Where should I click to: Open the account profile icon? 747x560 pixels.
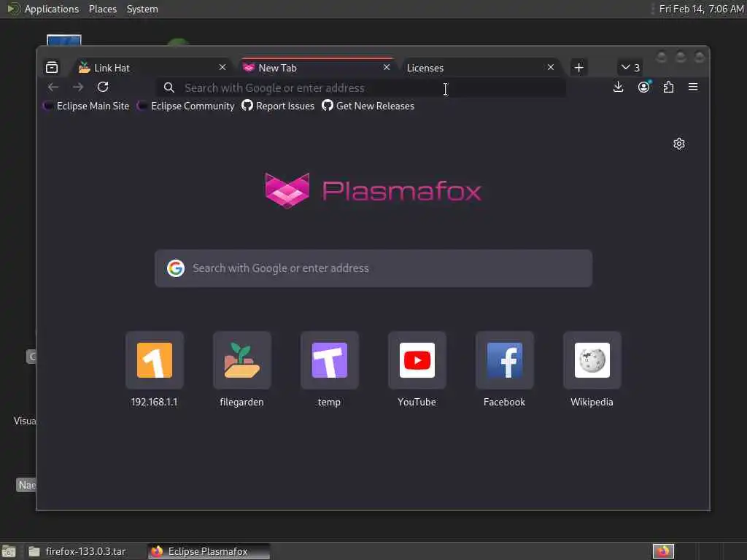point(643,87)
